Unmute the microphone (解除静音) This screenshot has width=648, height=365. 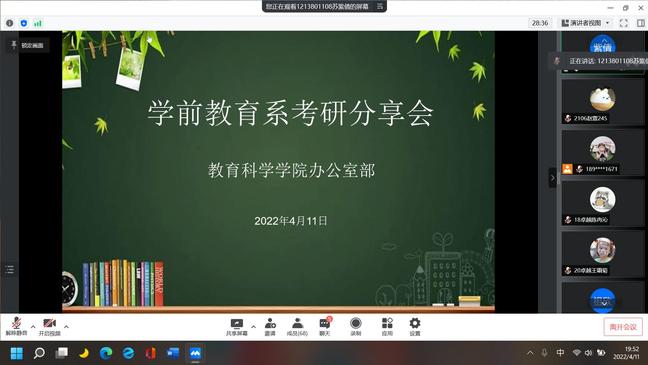pos(16,326)
